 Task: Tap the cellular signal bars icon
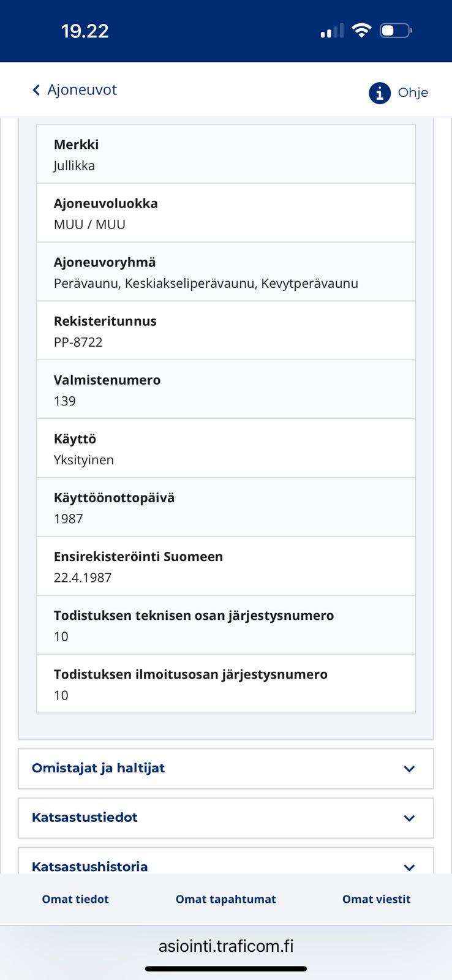point(331,31)
